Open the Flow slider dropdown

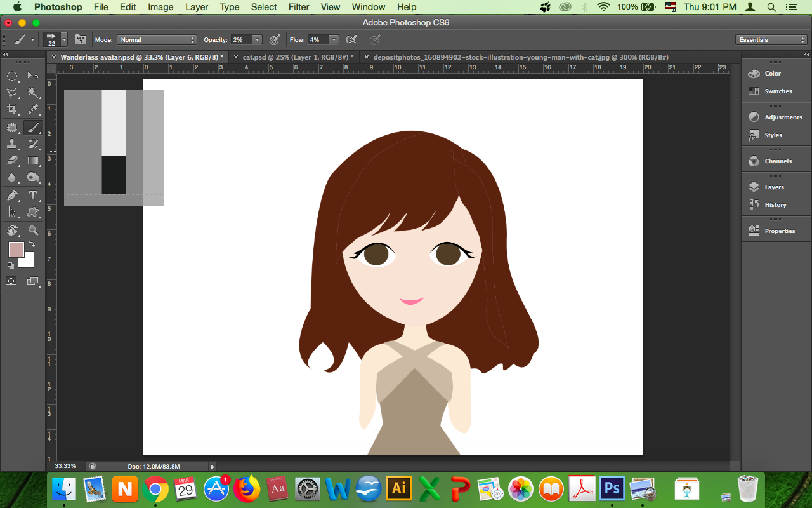[334, 39]
